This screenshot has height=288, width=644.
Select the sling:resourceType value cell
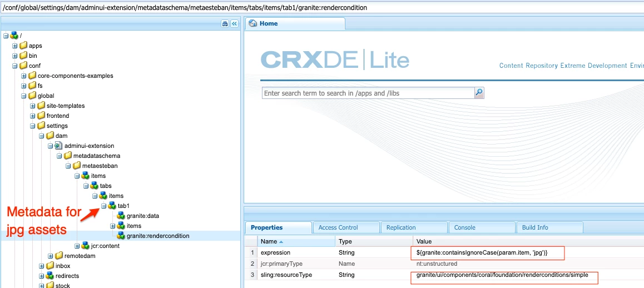point(528,275)
